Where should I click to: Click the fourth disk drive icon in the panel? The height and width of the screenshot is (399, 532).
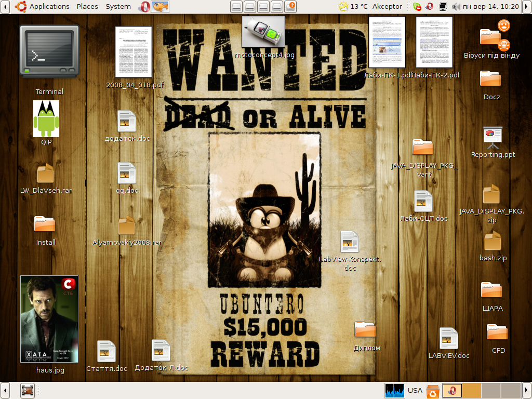point(277,6)
